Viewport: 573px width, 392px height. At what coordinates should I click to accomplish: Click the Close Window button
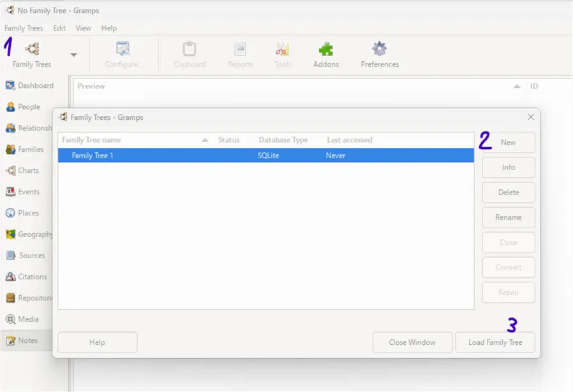412,342
